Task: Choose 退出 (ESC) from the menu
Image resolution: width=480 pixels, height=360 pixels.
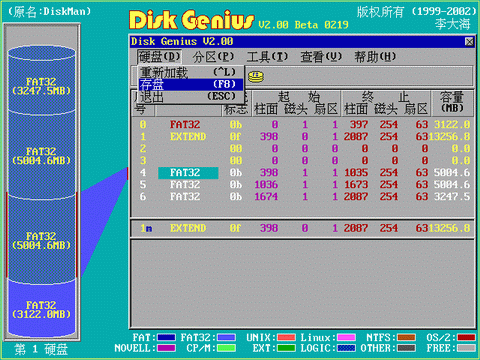Action: (191, 97)
